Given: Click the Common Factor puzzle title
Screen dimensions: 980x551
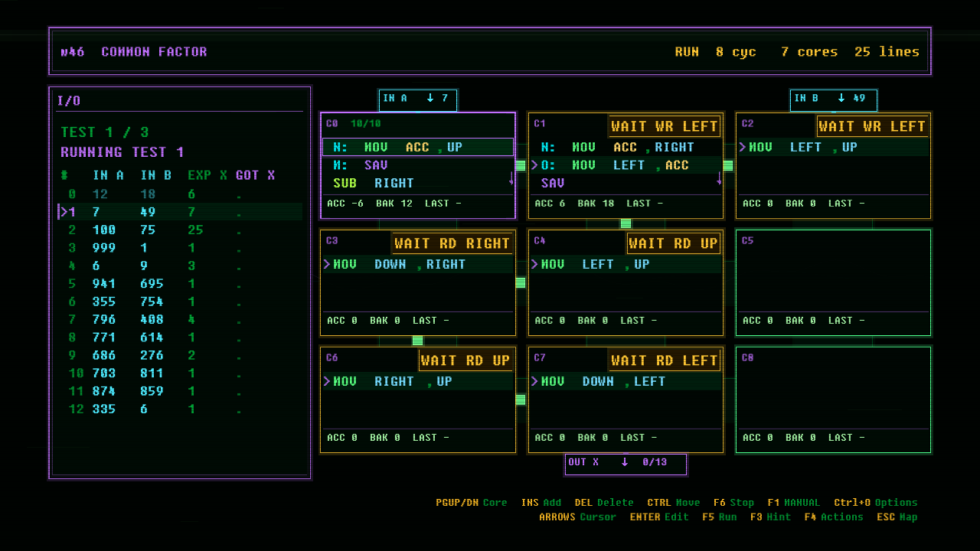Looking at the screenshot, I should (x=154, y=52).
